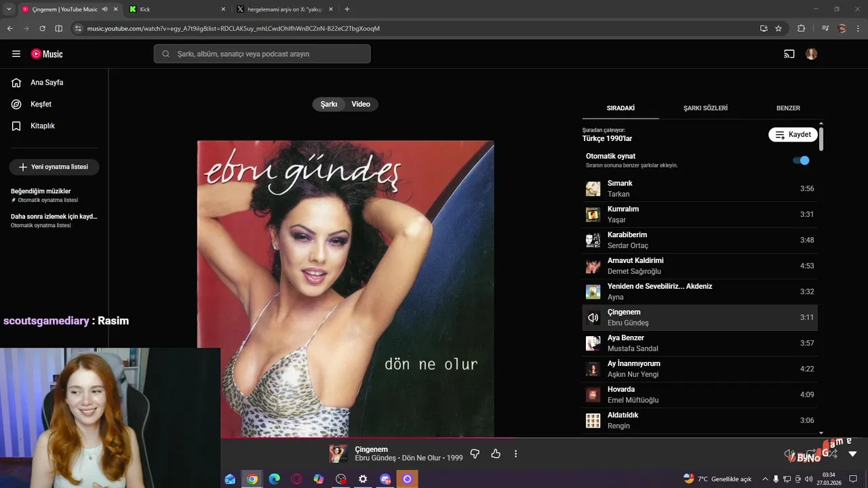868x488 pixels.
Task: Open the hamburger guide menu
Action: pyautogui.click(x=16, y=54)
